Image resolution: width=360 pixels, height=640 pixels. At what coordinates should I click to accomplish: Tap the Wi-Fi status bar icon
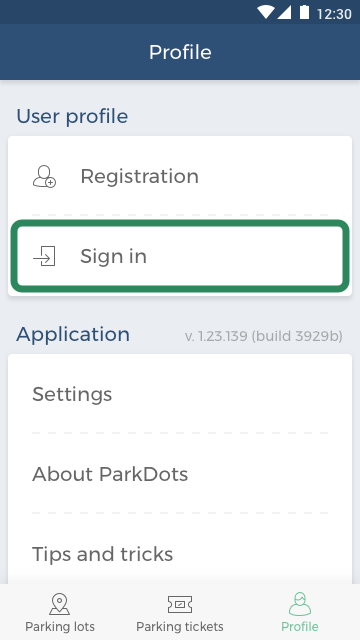[x=265, y=12]
